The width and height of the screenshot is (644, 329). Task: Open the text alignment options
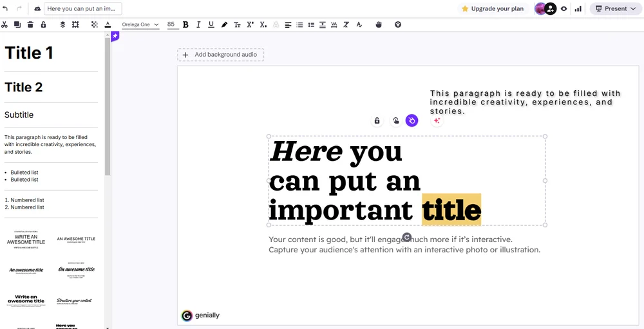[288, 24]
